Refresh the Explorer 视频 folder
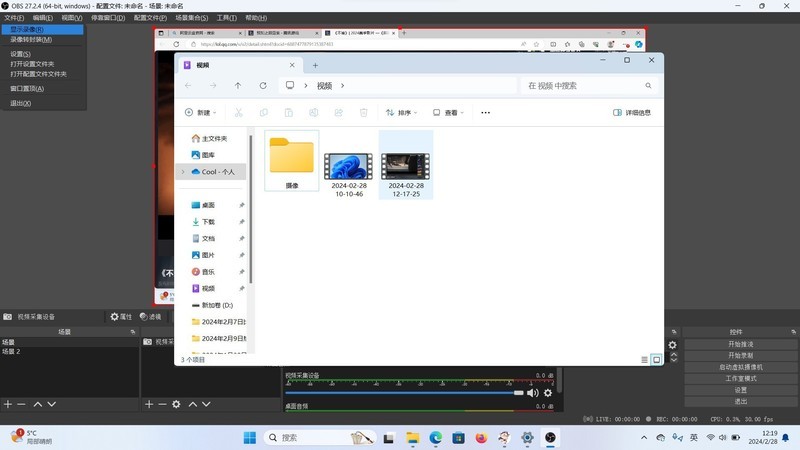The height and width of the screenshot is (450, 800). tap(263, 86)
